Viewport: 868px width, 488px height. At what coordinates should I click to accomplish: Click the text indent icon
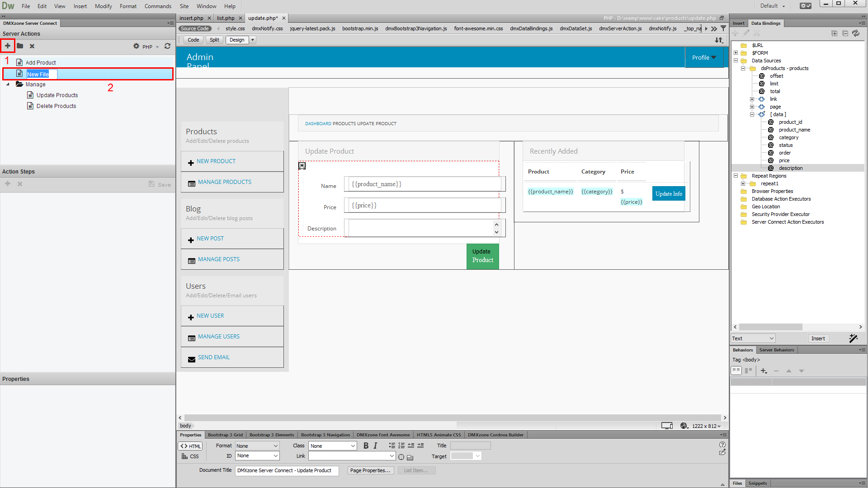click(x=420, y=446)
